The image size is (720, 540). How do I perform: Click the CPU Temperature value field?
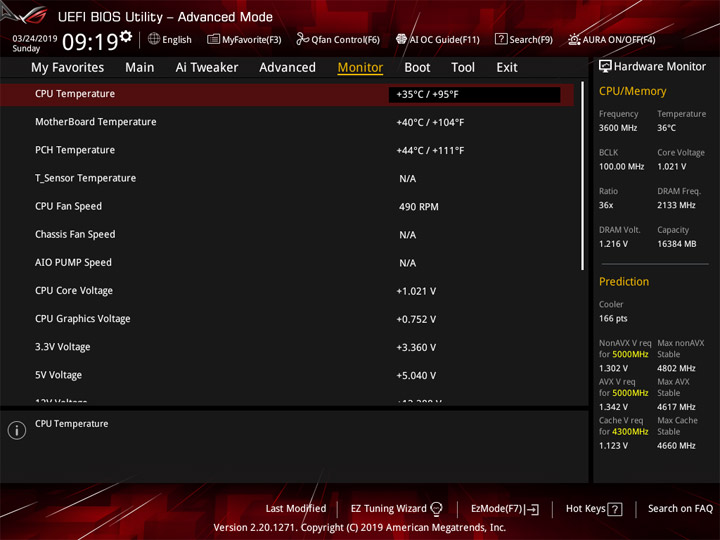(x=474, y=94)
